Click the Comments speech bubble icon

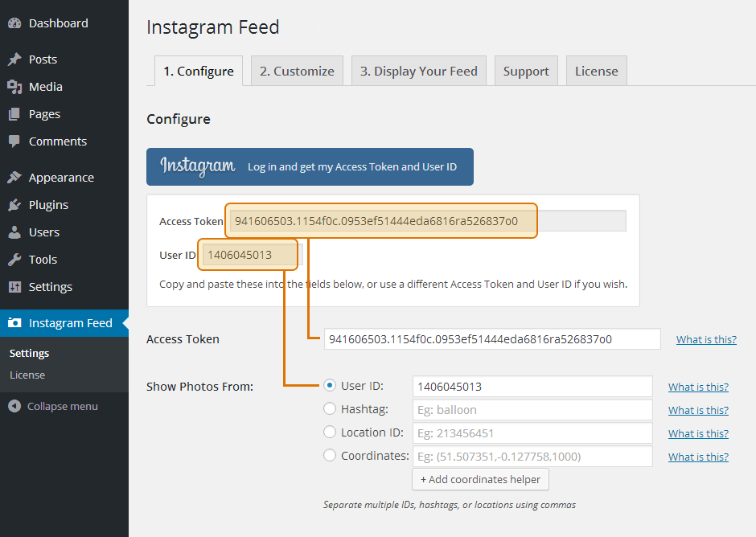[x=14, y=141]
